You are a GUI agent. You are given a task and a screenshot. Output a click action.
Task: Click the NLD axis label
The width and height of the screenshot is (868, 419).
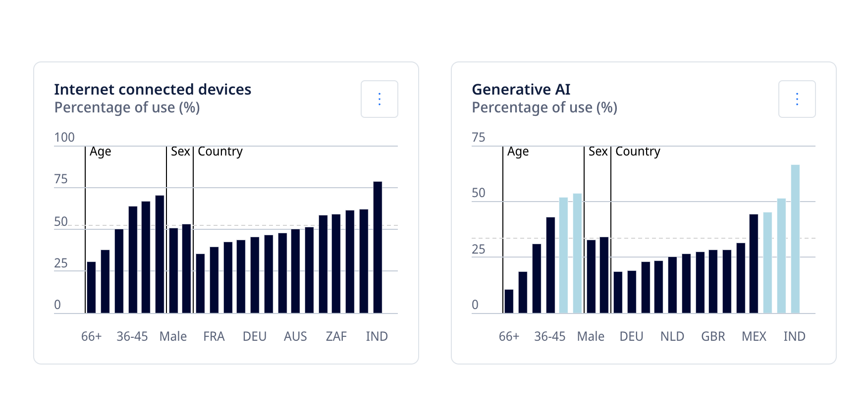(x=672, y=336)
